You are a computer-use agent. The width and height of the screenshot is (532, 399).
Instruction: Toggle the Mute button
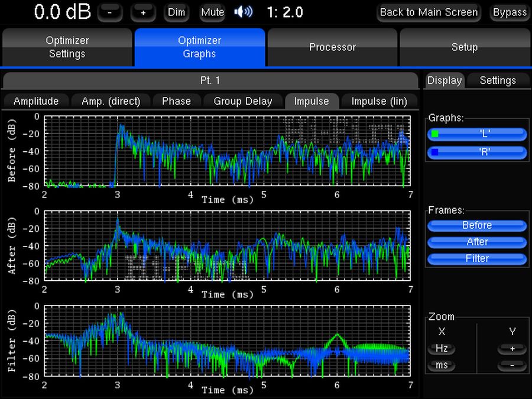(212, 12)
